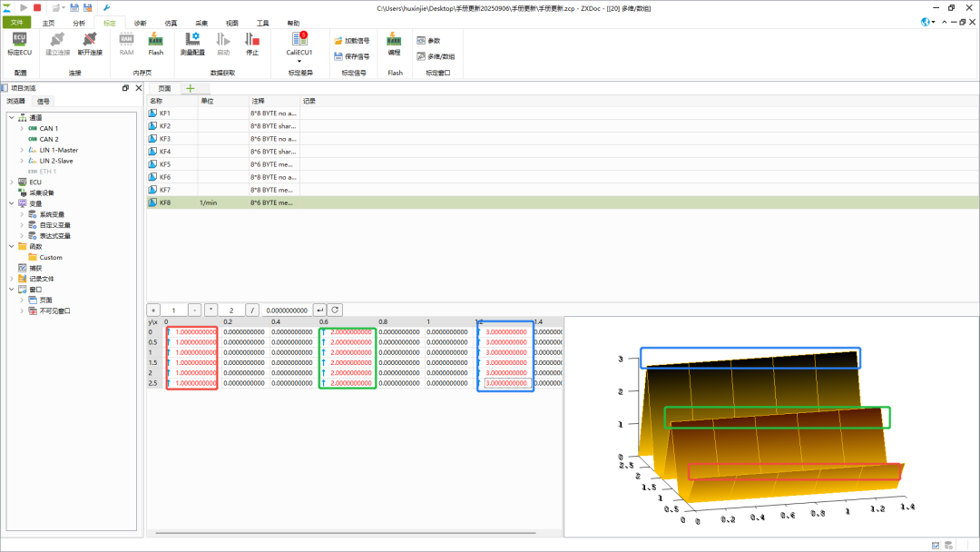This screenshot has height=552, width=980.
Task: Select the KF5 row in list
Action: [x=165, y=164]
